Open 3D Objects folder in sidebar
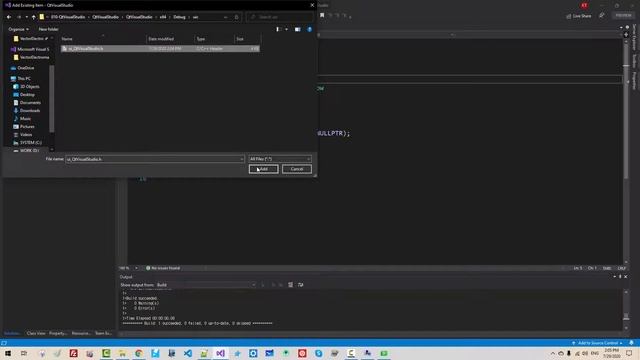Image resolution: width=640 pixels, height=360 pixels. 27,87
